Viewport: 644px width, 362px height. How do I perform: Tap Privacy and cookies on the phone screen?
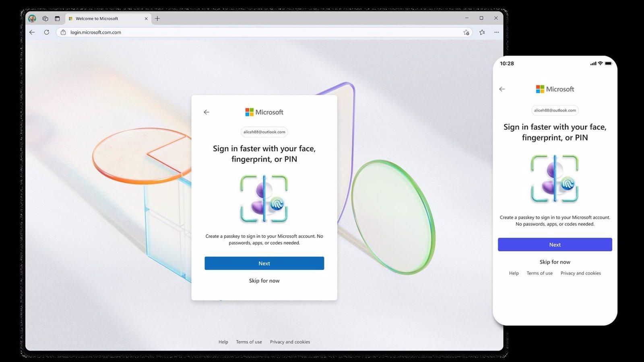click(581, 273)
